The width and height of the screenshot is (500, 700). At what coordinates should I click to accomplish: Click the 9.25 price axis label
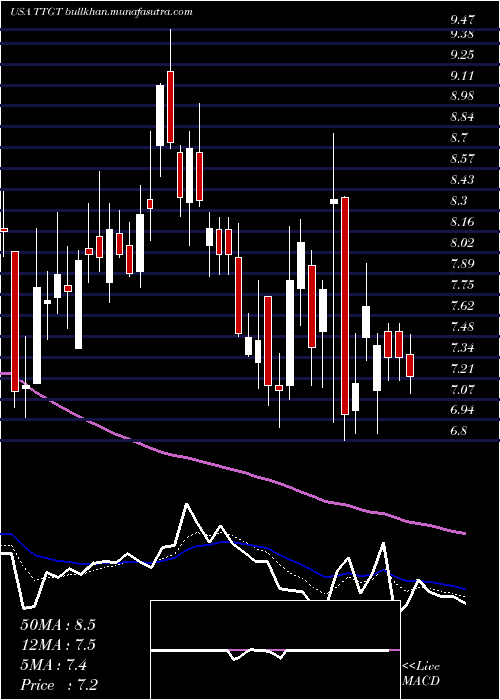462,54
